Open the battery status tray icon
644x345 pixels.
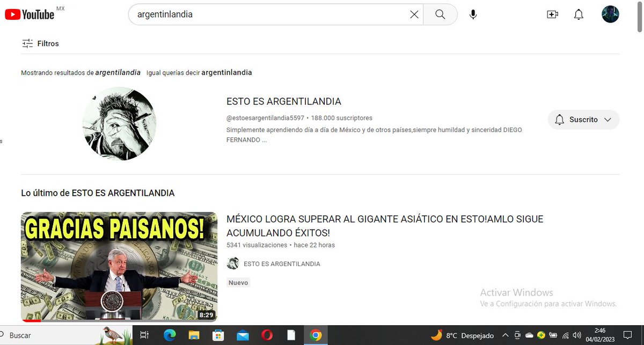(x=553, y=336)
